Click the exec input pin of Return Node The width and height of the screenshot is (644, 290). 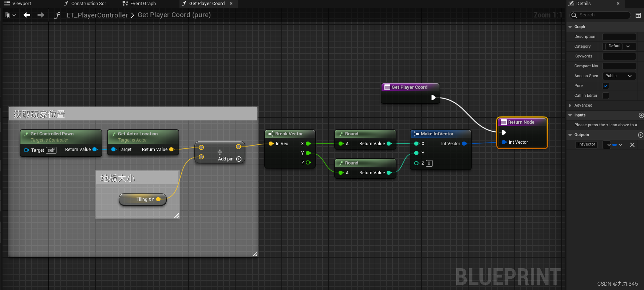click(x=504, y=132)
